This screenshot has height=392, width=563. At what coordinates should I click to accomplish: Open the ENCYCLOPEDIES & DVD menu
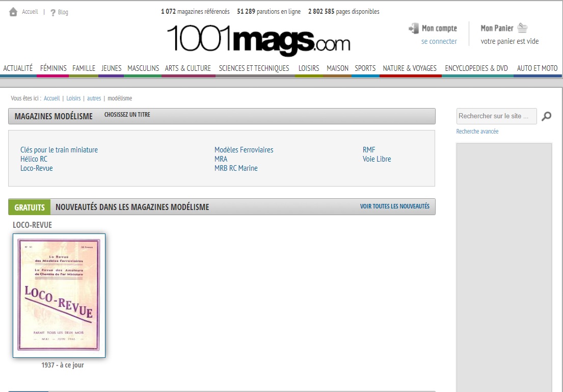click(x=476, y=68)
